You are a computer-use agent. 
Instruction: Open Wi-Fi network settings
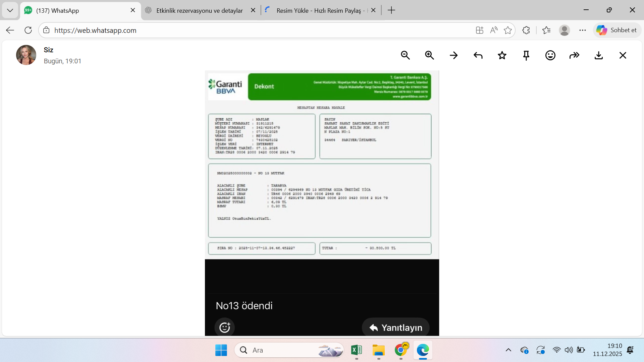[x=556, y=350]
